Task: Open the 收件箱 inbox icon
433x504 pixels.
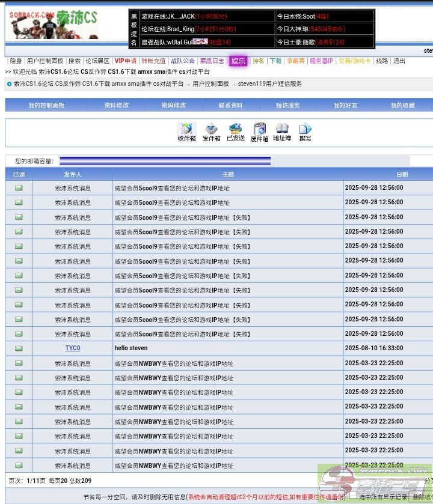Action: click(186, 132)
